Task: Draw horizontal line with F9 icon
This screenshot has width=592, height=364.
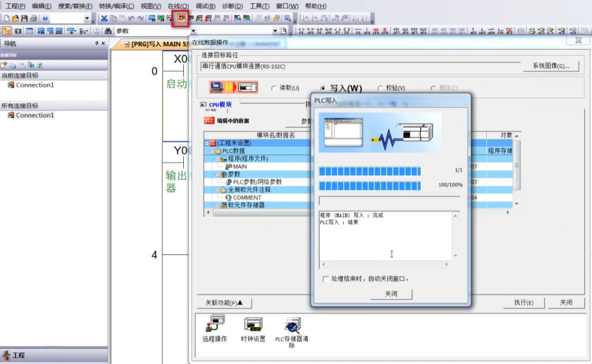Action: click(x=357, y=31)
